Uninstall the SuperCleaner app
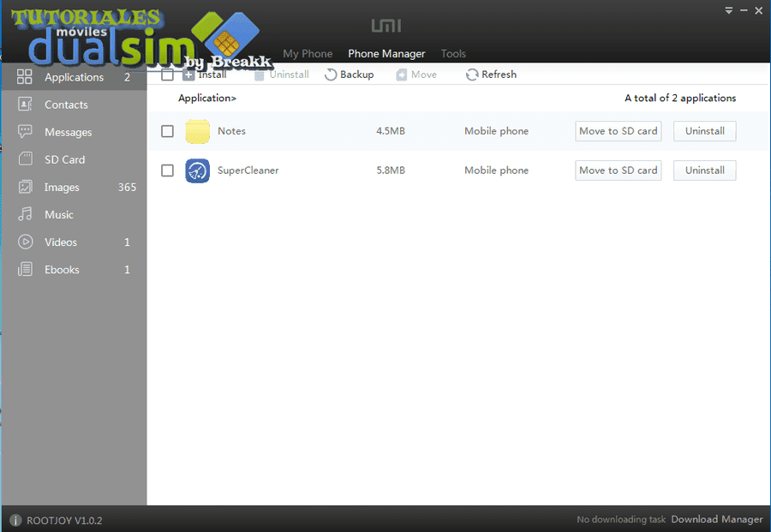The height and width of the screenshot is (532, 771). (705, 170)
